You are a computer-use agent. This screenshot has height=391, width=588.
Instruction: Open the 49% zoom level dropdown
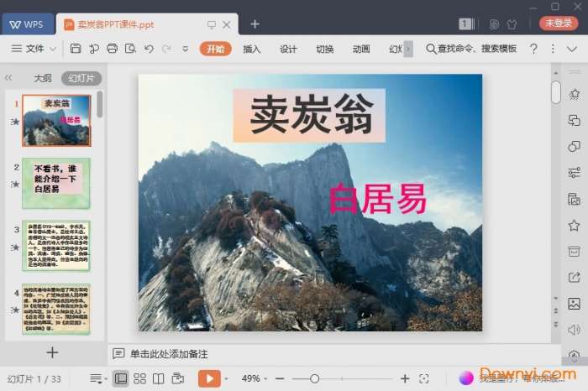255,378
